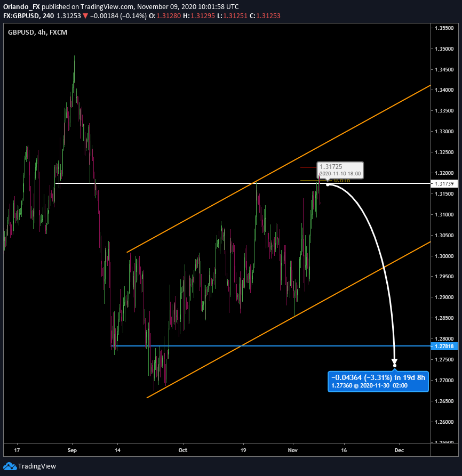Click the TradingView cloud logo icon
Screen dimensions: 462x476
tap(10, 466)
